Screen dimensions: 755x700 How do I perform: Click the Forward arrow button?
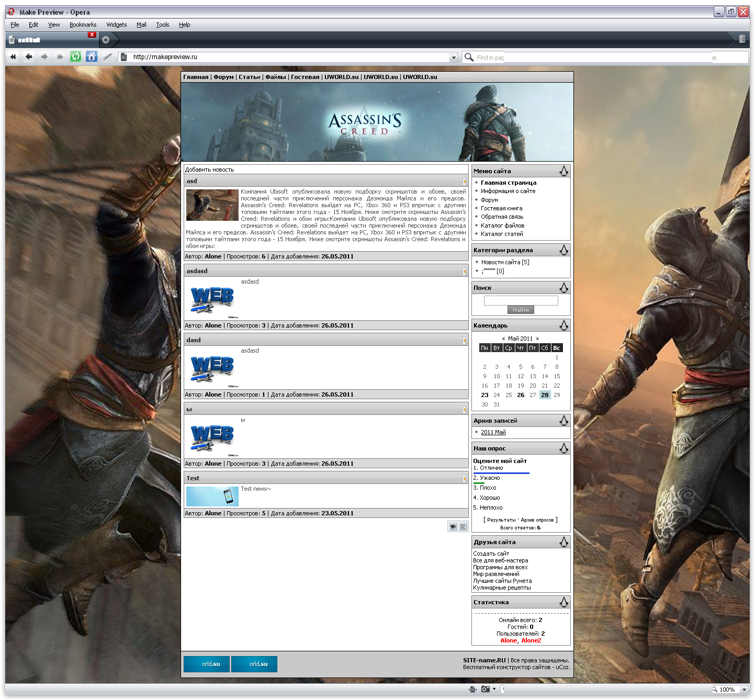[44, 57]
